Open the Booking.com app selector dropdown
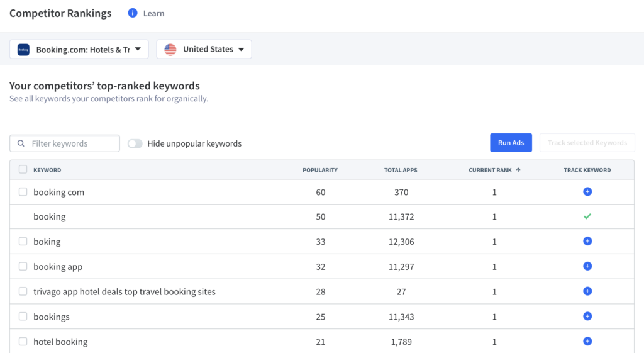 click(79, 49)
